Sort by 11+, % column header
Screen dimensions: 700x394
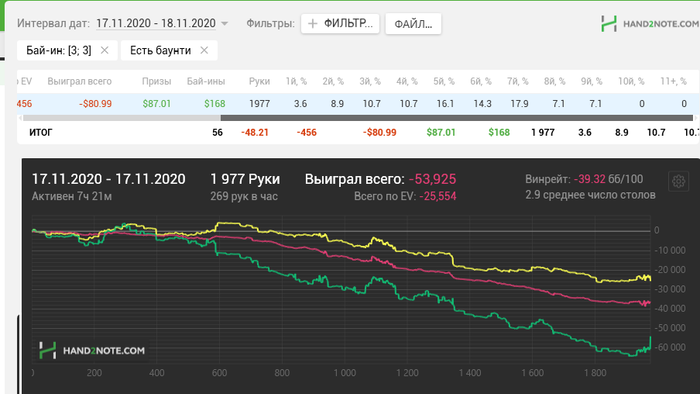[x=673, y=81]
